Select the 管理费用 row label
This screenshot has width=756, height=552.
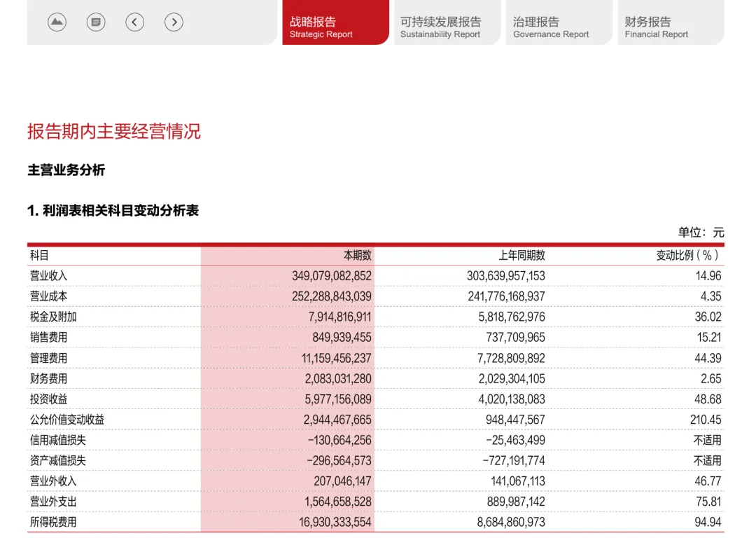pyautogui.click(x=49, y=359)
